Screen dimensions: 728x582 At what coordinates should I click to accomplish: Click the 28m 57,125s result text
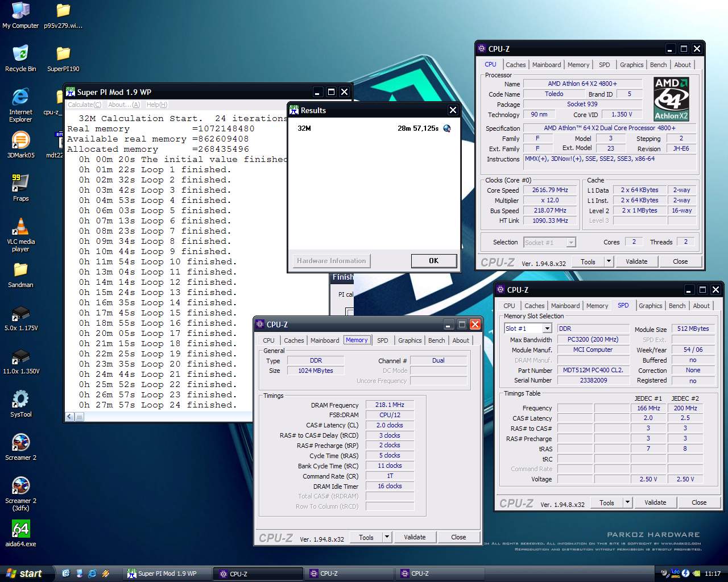point(418,128)
